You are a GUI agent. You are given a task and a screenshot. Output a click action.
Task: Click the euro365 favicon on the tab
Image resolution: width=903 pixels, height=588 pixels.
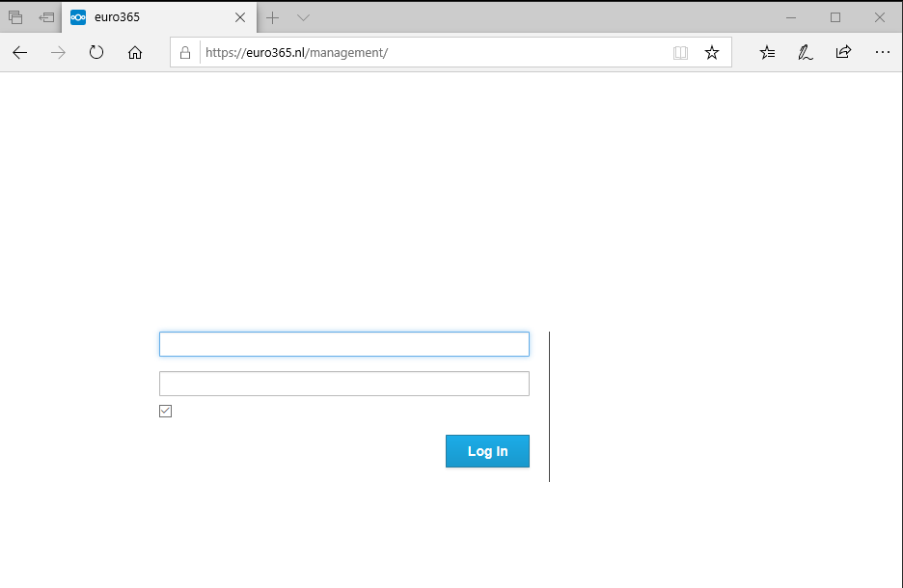point(78,16)
